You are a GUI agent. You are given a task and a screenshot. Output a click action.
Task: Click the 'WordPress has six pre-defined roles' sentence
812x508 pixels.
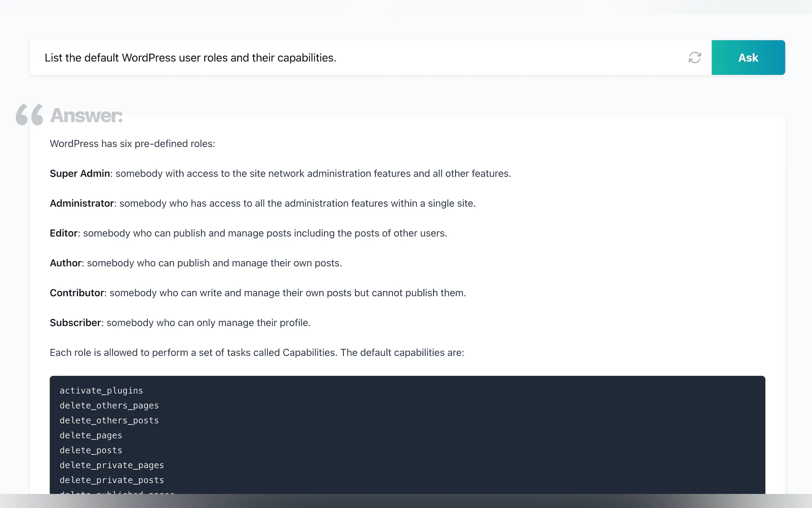coord(132,144)
